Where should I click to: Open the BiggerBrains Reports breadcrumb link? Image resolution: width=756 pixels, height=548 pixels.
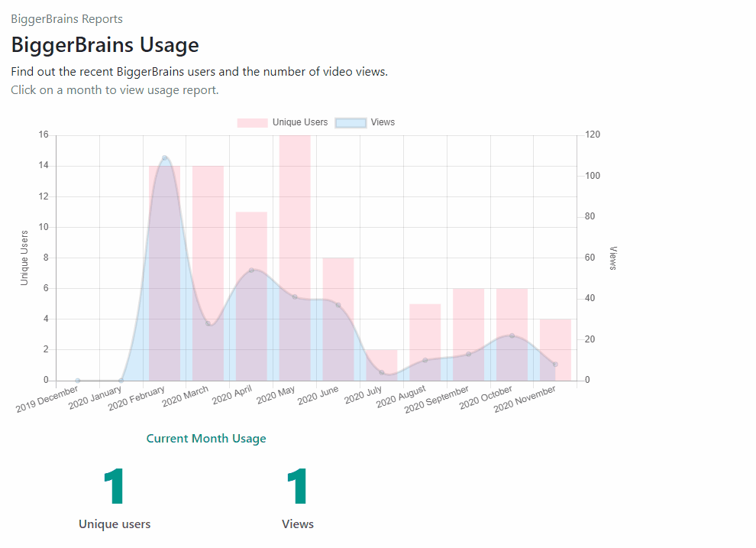pos(66,19)
